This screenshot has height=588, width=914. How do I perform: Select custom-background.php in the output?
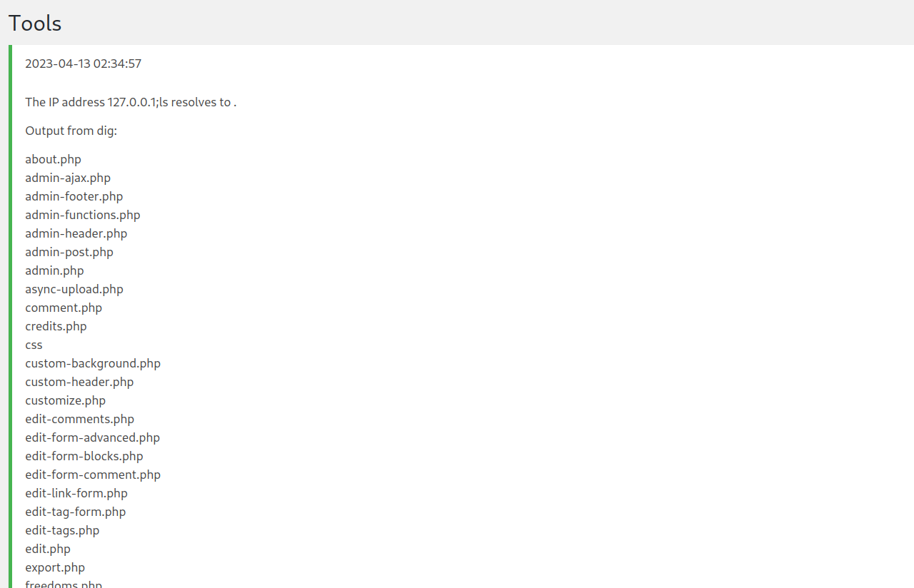93,363
